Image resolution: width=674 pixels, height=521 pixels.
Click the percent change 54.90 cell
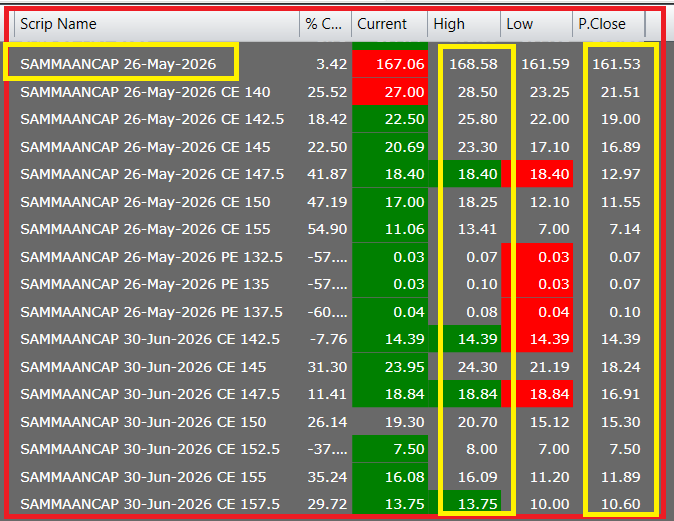[326, 229]
